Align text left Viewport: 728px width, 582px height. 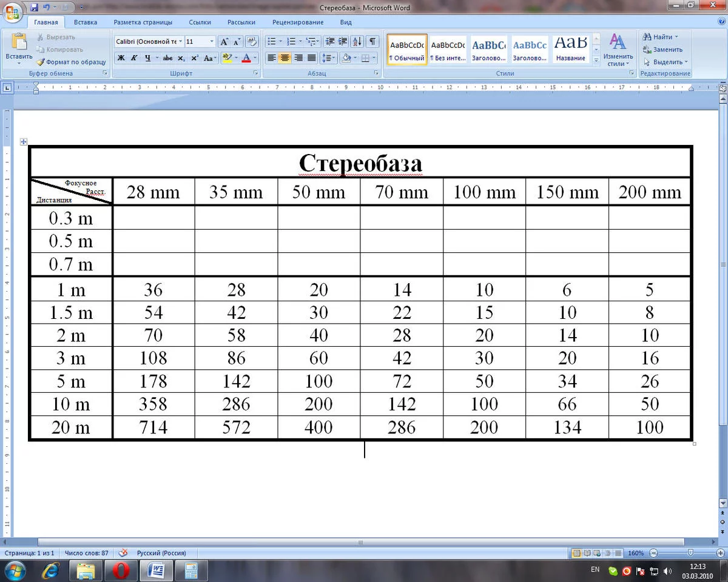click(x=272, y=58)
